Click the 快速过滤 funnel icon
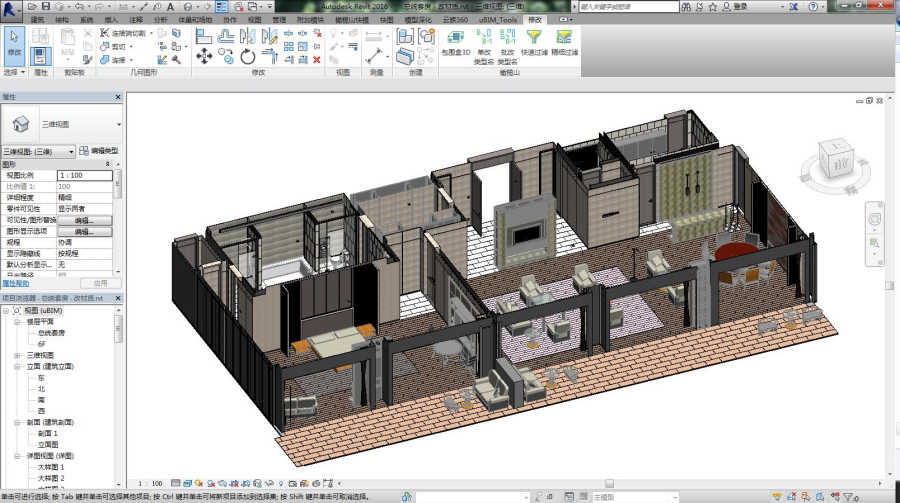Image resolution: width=900 pixels, height=503 pixels. pyautogui.click(x=535, y=37)
